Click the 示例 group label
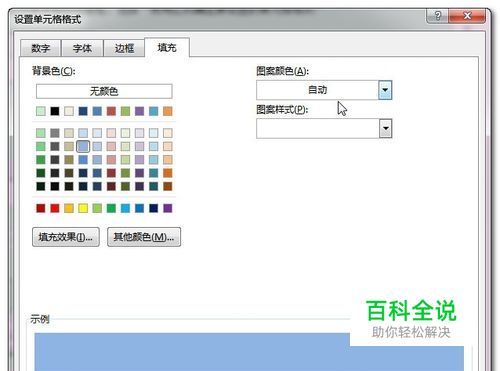The width and height of the screenshot is (500, 371). tap(40, 319)
